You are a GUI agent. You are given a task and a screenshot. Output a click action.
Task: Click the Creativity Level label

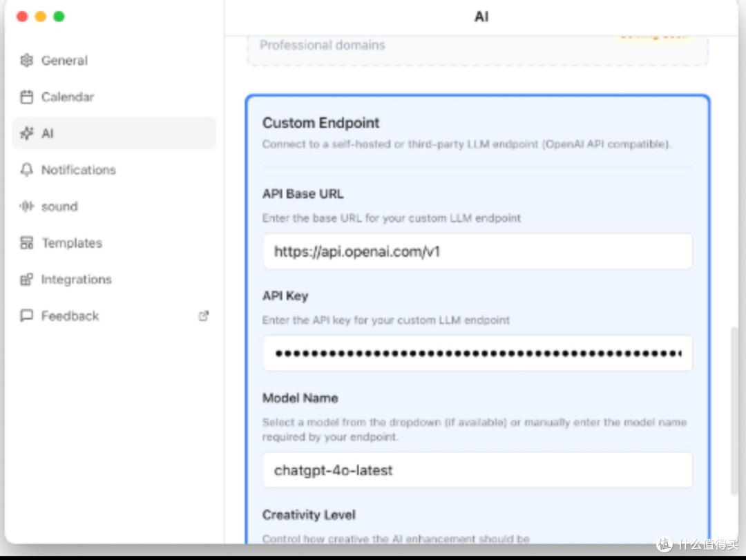click(x=309, y=515)
